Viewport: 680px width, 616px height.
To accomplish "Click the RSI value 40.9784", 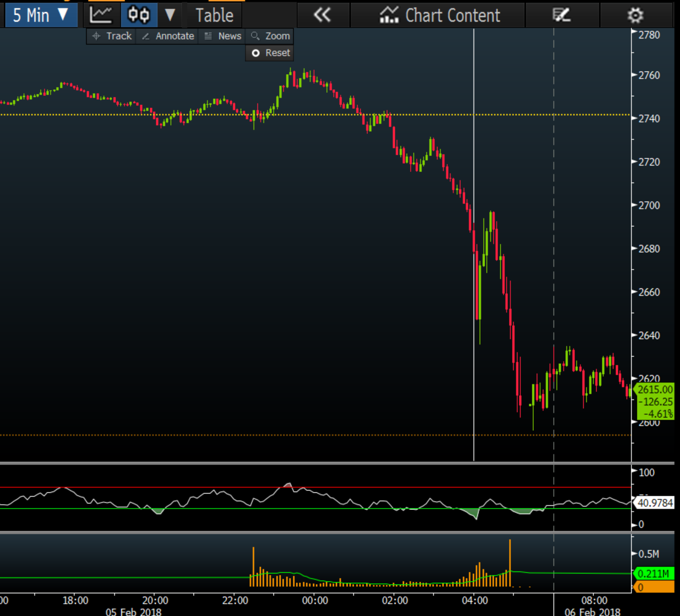I will pos(655,503).
